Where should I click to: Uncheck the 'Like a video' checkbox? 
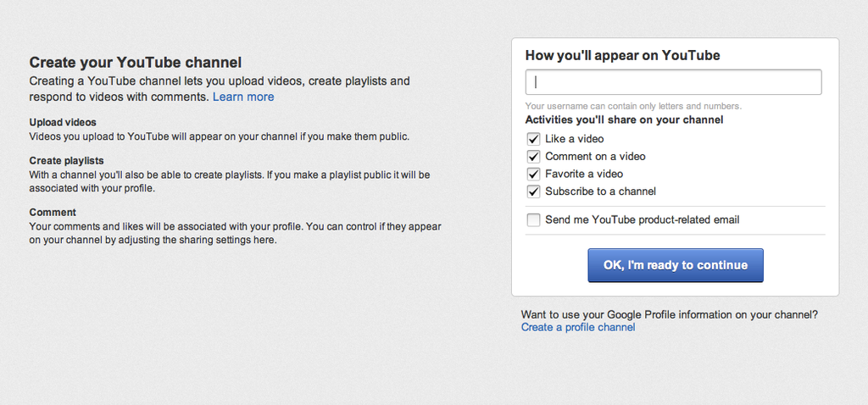coord(533,139)
